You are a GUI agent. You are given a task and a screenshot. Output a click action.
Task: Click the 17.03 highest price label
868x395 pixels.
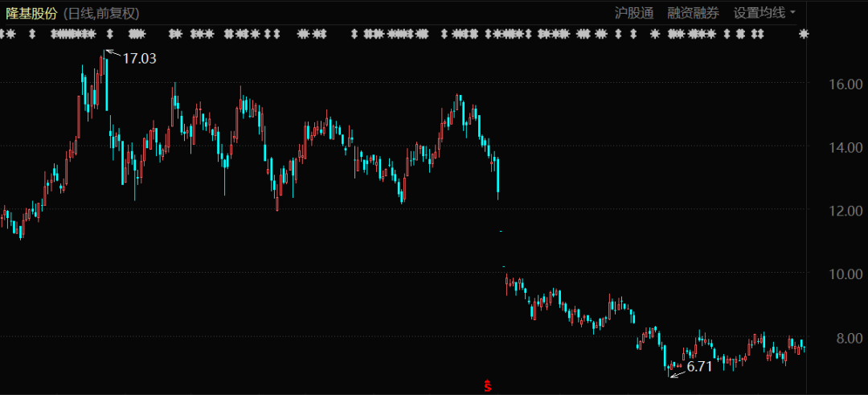pos(139,58)
